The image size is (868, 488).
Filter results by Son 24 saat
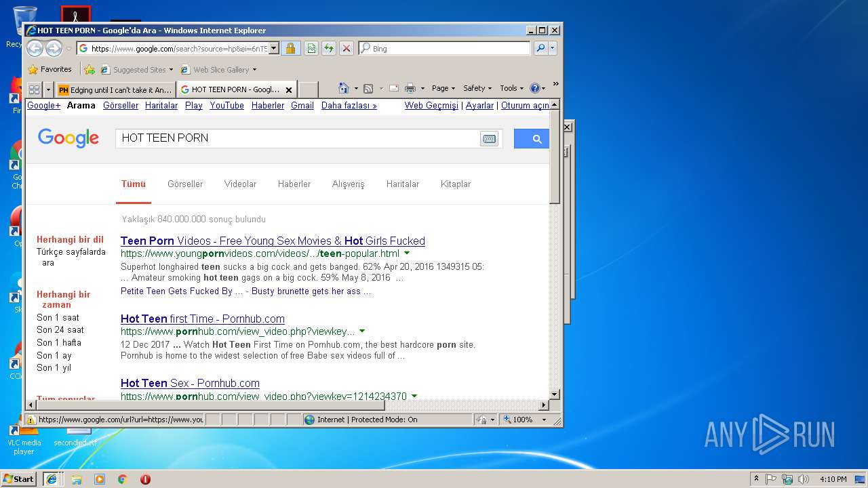(x=60, y=329)
